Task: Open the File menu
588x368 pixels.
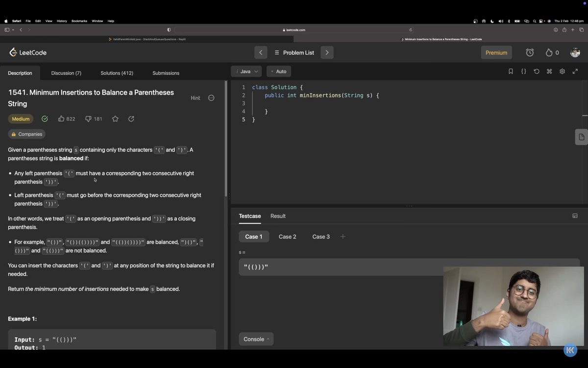Action: 28,21
